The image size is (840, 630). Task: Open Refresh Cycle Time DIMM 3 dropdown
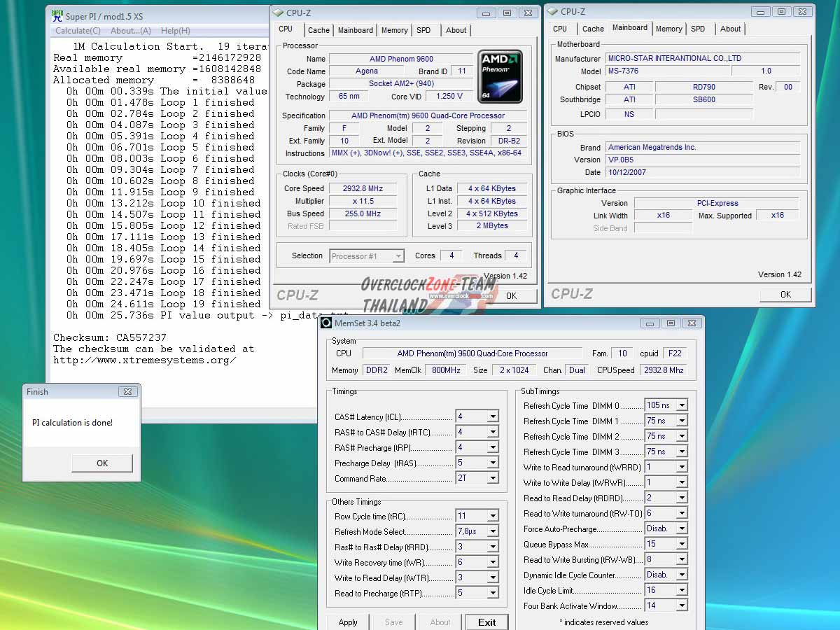tap(682, 451)
